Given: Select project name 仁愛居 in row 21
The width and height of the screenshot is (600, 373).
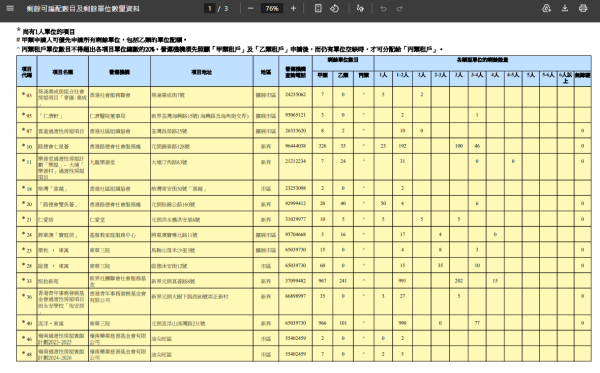Looking at the screenshot, I should [x=46, y=220].
